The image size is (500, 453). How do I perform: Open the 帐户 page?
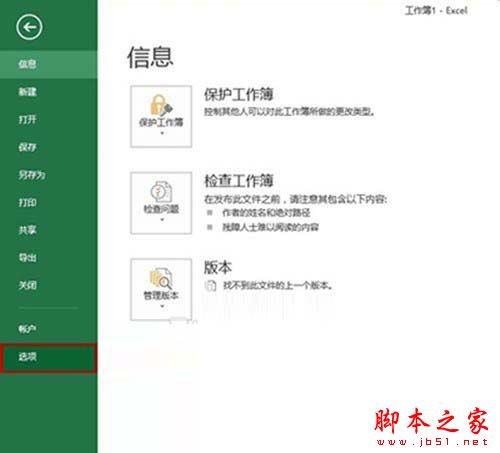pos(49,329)
